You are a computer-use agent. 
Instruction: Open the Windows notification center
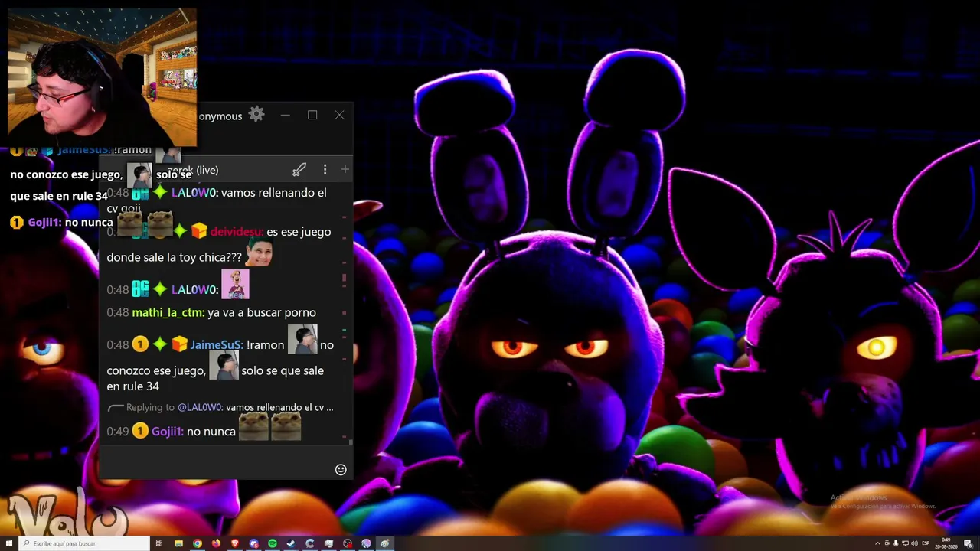pyautogui.click(x=969, y=543)
